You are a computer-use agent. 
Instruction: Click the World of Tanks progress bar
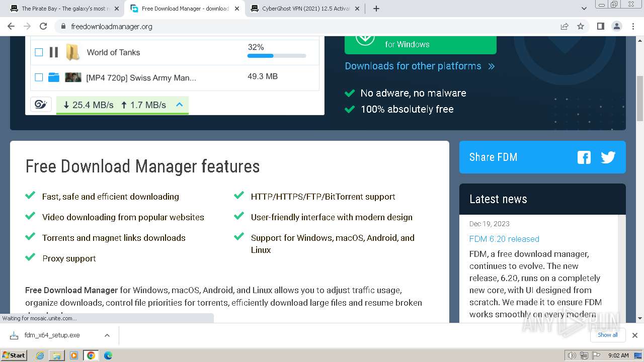[277, 56]
